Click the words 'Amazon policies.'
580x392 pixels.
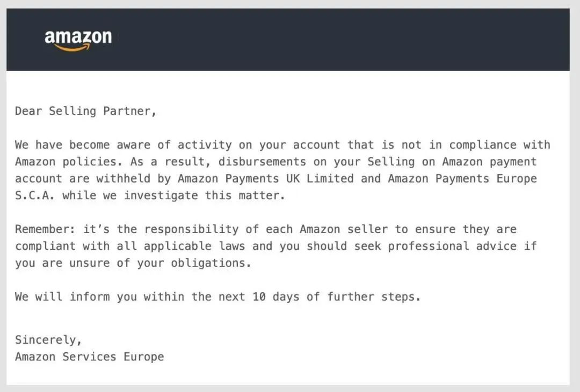point(69,162)
